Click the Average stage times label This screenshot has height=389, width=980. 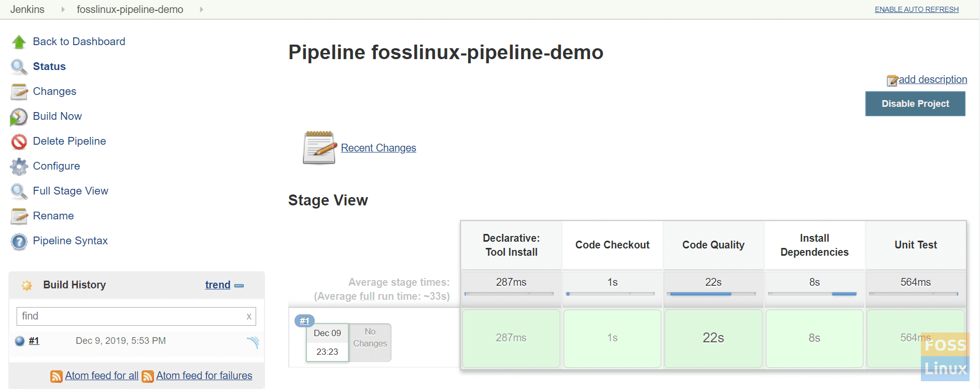(399, 282)
